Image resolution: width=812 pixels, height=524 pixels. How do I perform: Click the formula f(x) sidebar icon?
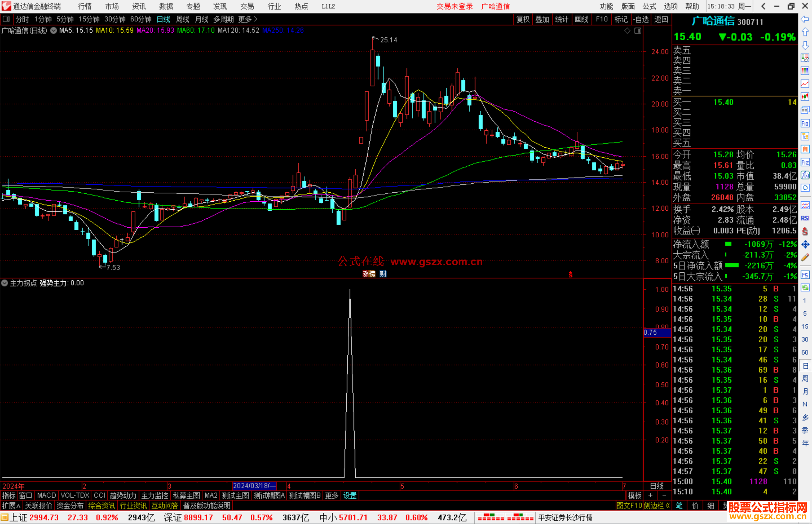point(805,175)
